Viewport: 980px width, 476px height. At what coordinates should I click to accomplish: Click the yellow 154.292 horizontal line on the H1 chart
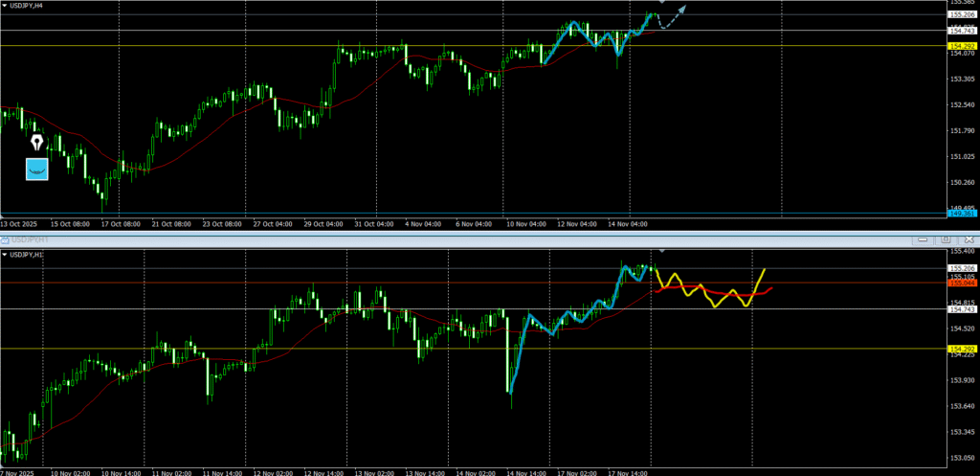pyautogui.click(x=287, y=349)
